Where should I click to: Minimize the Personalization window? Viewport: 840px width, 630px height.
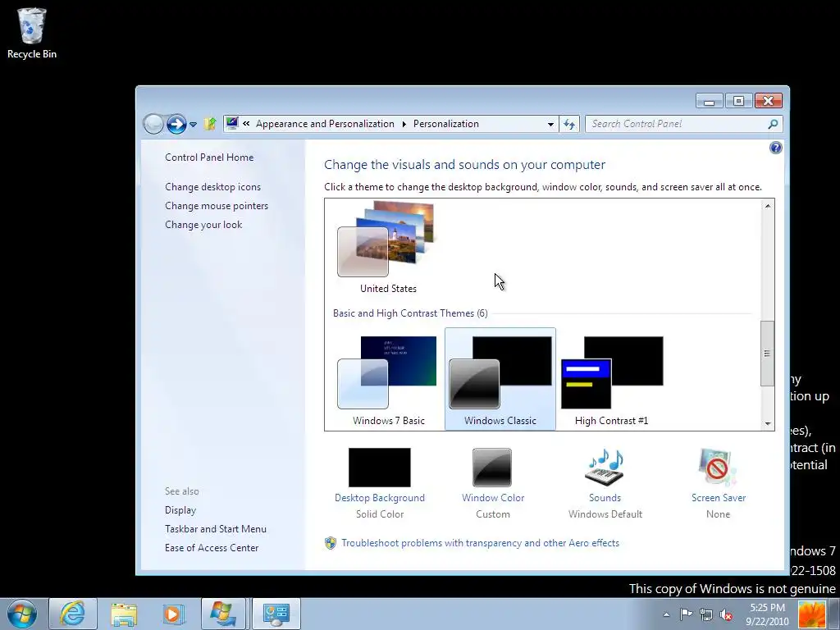710,101
